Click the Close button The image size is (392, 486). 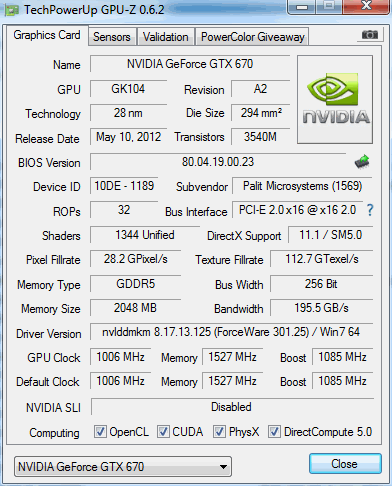click(x=345, y=464)
